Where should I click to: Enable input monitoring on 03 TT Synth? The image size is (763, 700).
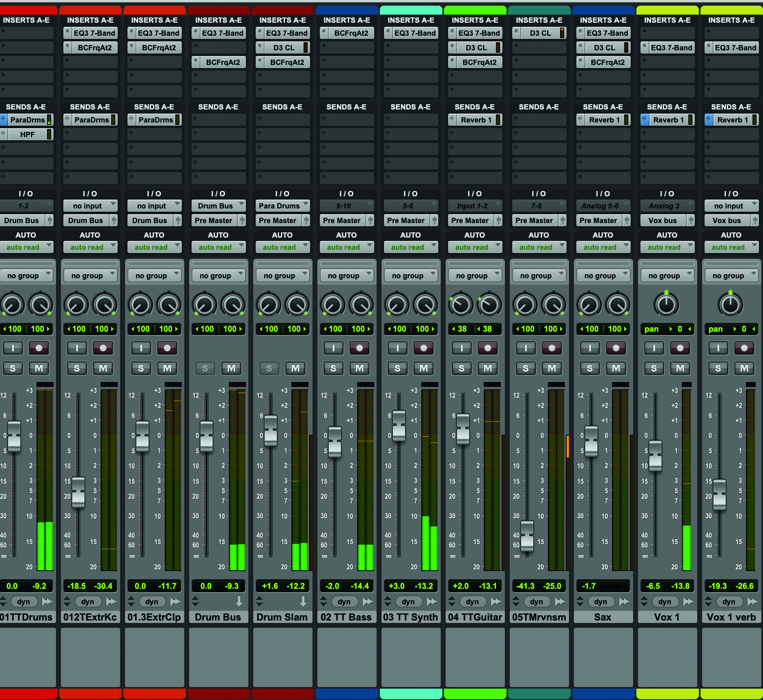click(398, 348)
